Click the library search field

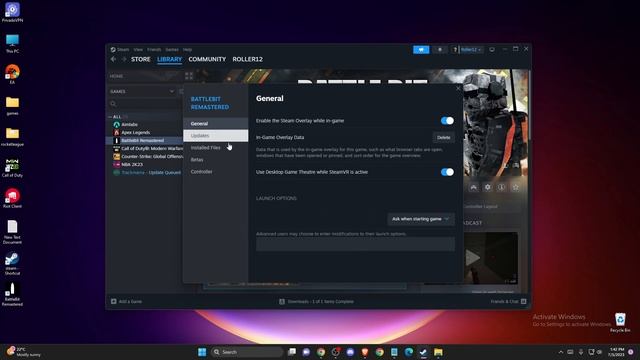[x=145, y=104]
